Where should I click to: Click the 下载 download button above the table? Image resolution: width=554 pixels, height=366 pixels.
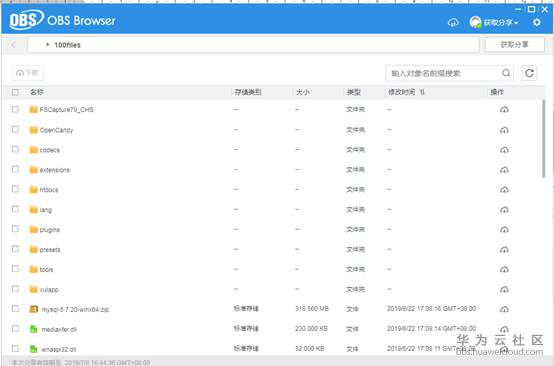click(28, 73)
